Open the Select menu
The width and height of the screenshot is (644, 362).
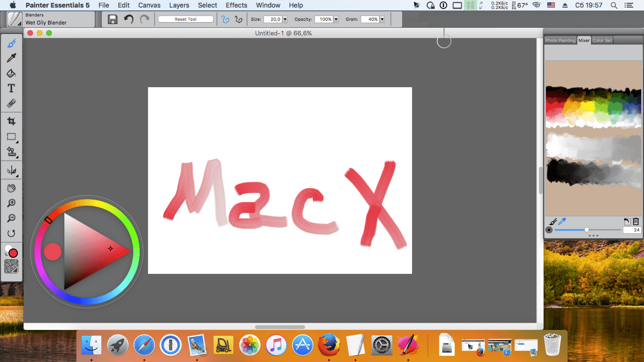(207, 5)
